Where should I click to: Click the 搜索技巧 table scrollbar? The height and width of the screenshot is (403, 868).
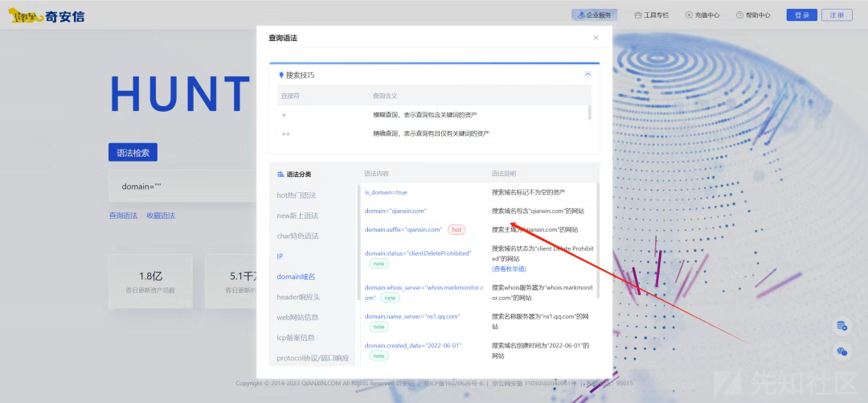tap(589, 112)
